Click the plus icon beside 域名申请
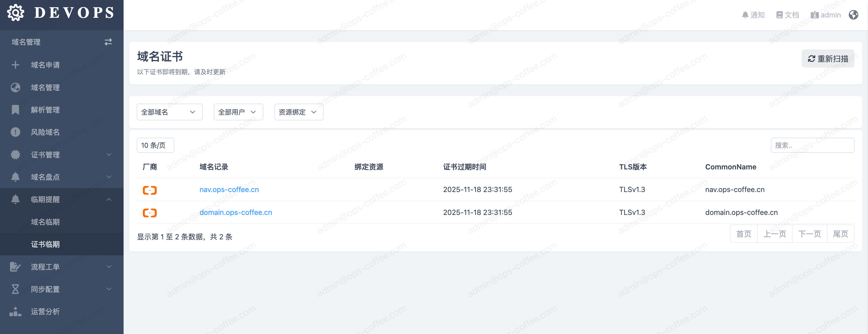The width and height of the screenshot is (868, 334). [15, 65]
